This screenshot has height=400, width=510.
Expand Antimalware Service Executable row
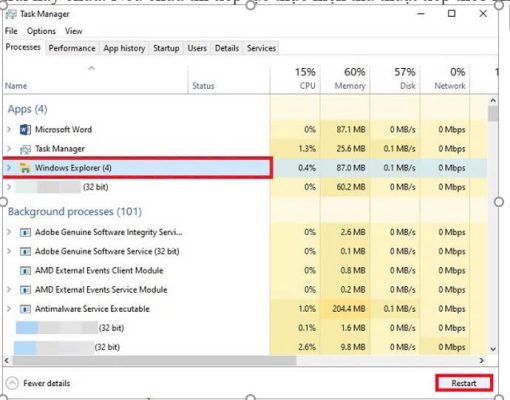(9, 309)
